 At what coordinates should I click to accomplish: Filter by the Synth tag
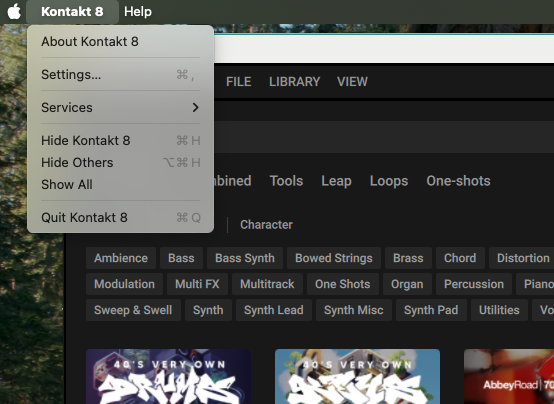(208, 310)
